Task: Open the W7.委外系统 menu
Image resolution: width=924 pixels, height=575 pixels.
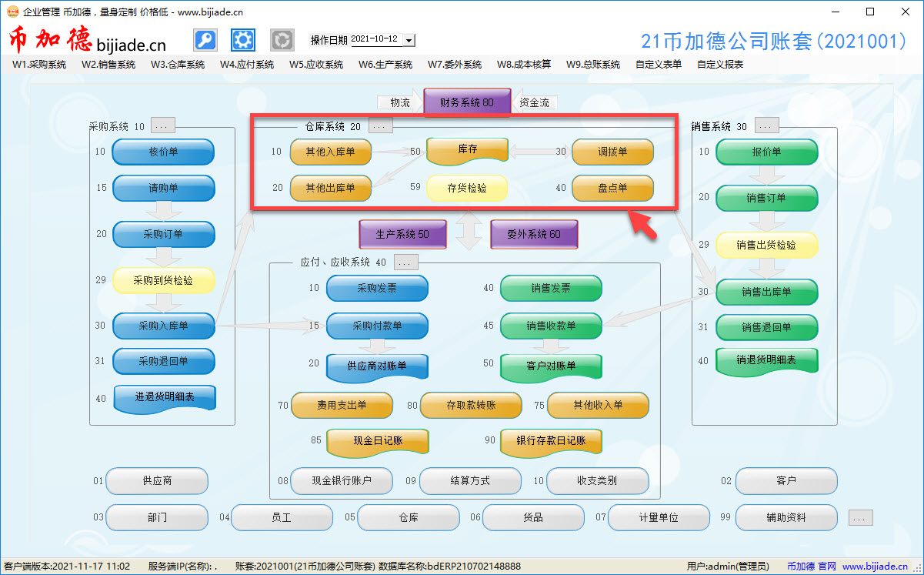Action: (x=455, y=65)
